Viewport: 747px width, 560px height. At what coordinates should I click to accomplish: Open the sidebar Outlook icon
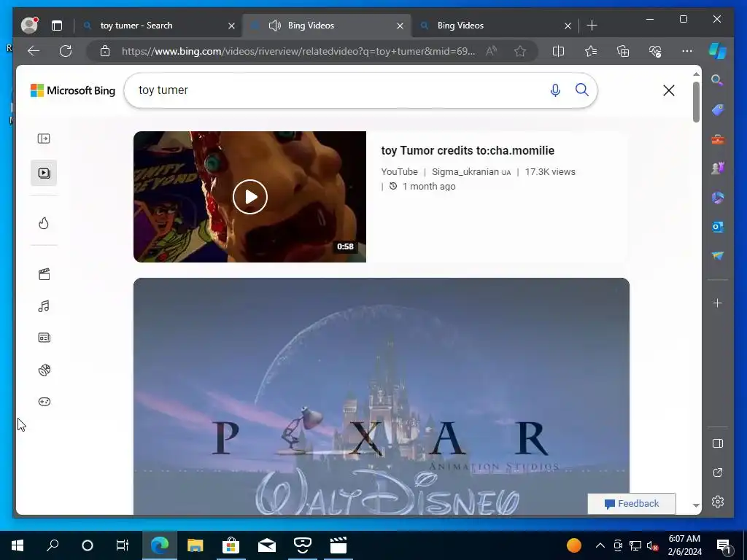coord(718,227)
